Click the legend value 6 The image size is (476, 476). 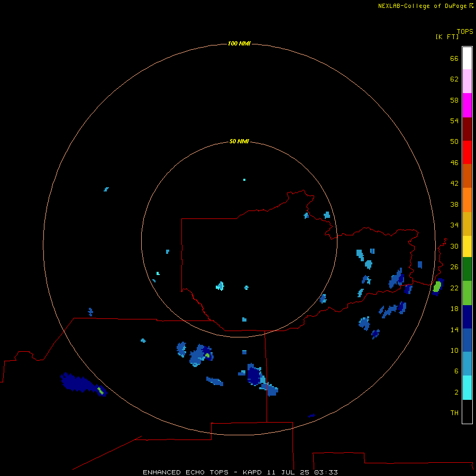point(456,371)
